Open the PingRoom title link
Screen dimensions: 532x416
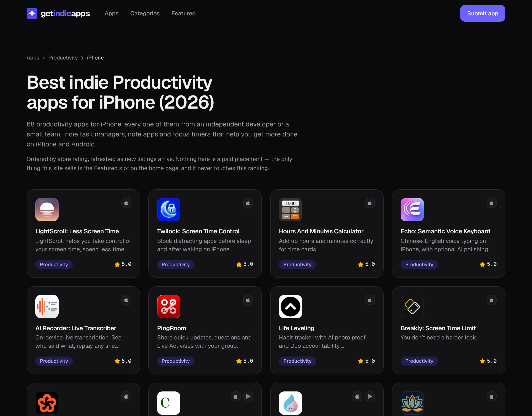171,328
